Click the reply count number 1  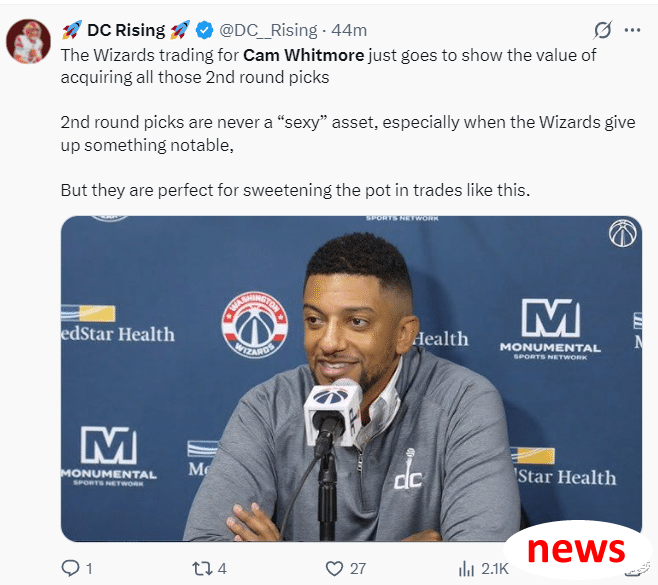[x=89, y=569]
